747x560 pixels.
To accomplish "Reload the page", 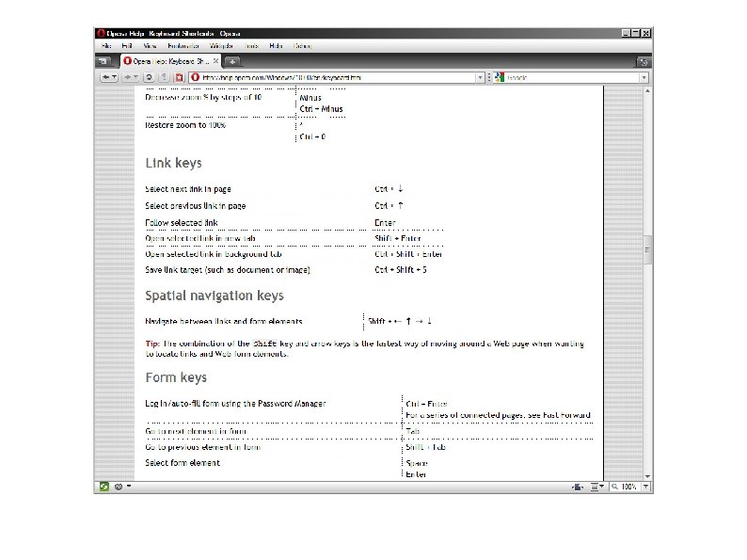I will 149,77.
